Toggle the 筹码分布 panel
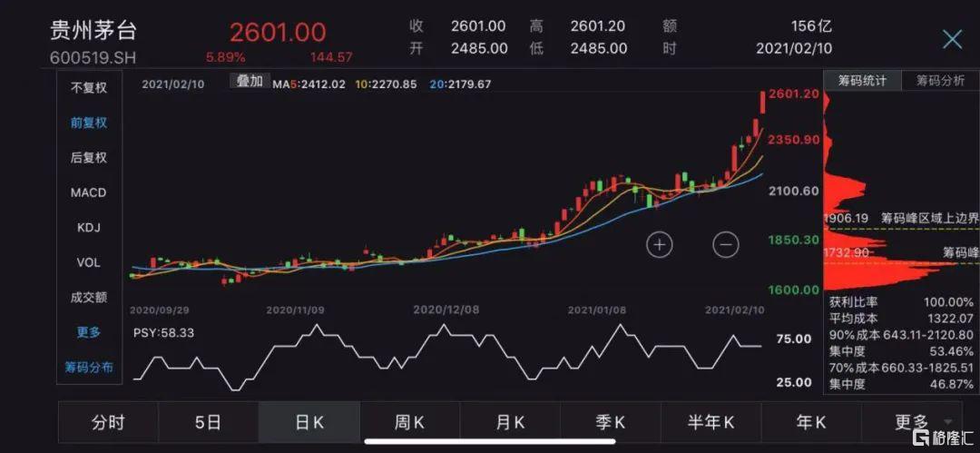This screenshot has width=980, height=453. pos(89,368)
